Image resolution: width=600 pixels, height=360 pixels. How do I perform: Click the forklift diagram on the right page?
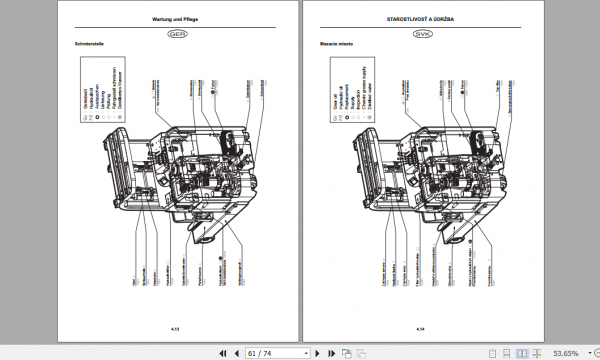coord(429,184)
